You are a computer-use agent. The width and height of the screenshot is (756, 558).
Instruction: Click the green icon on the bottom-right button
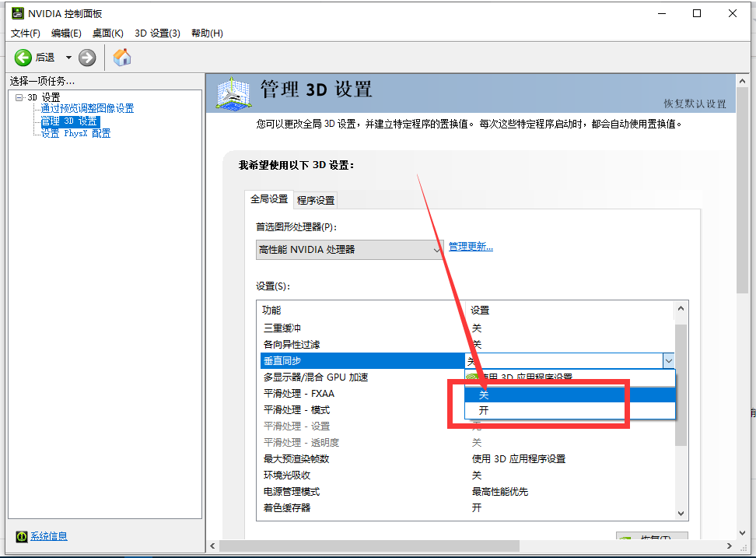[x=625, y=539]
